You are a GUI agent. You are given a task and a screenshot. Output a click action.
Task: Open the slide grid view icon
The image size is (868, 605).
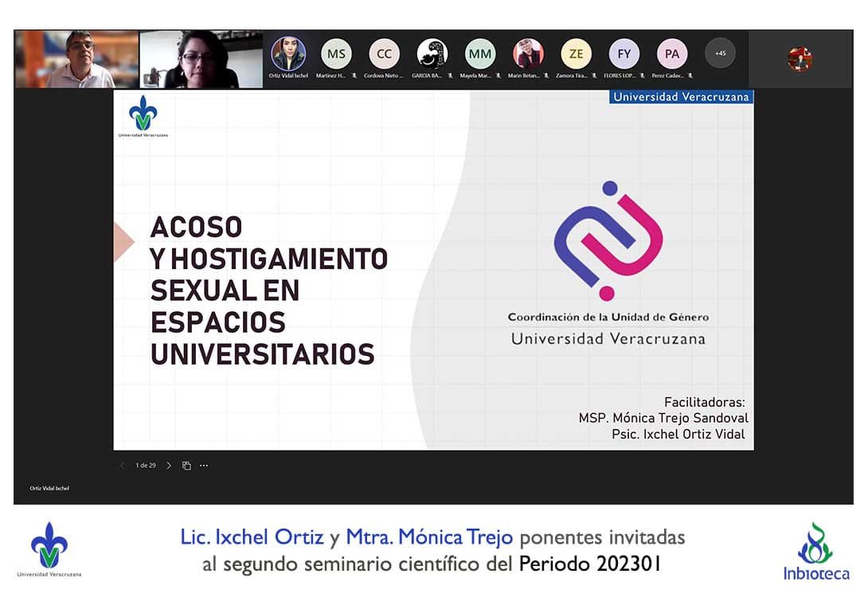tap(186, 466)
